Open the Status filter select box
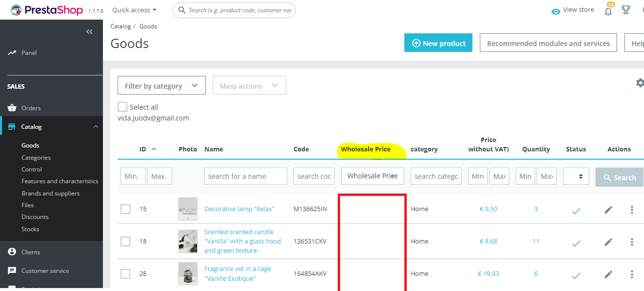644x291 pixels. [x=576, y=176]
